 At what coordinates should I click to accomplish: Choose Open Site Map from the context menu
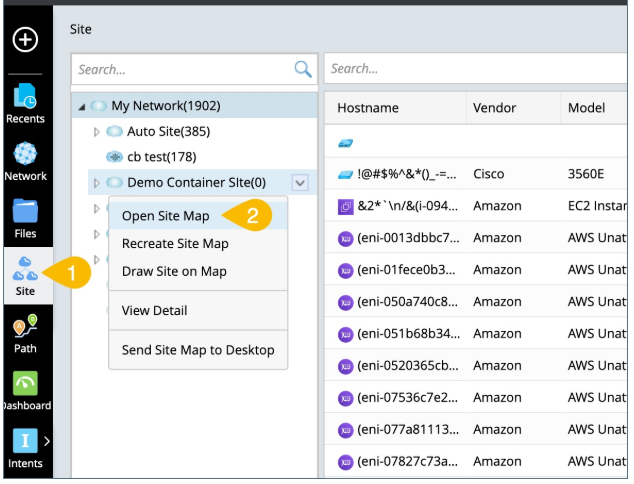pos(165,216)
